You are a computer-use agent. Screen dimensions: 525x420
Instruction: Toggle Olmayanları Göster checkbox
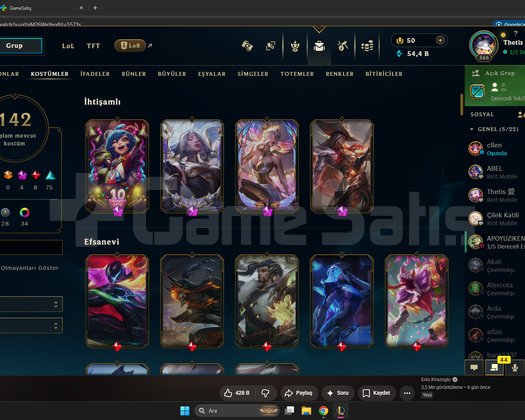pyautogui.click(x=29, y=268)
